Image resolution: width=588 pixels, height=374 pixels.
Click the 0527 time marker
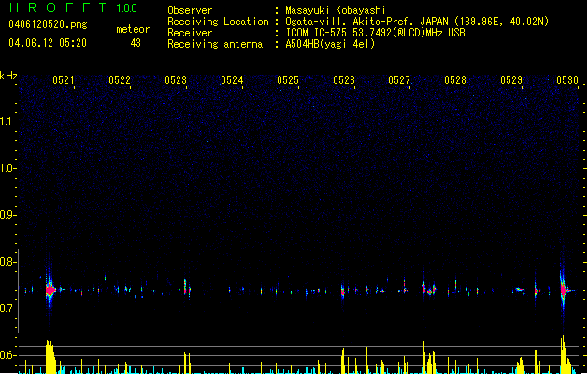click(x=399, y=80)
